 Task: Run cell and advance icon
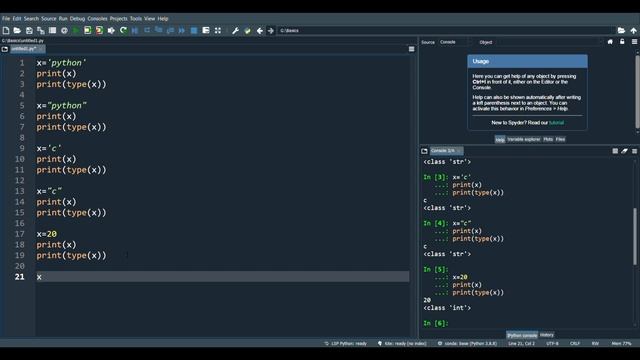(x=99, y=31)
